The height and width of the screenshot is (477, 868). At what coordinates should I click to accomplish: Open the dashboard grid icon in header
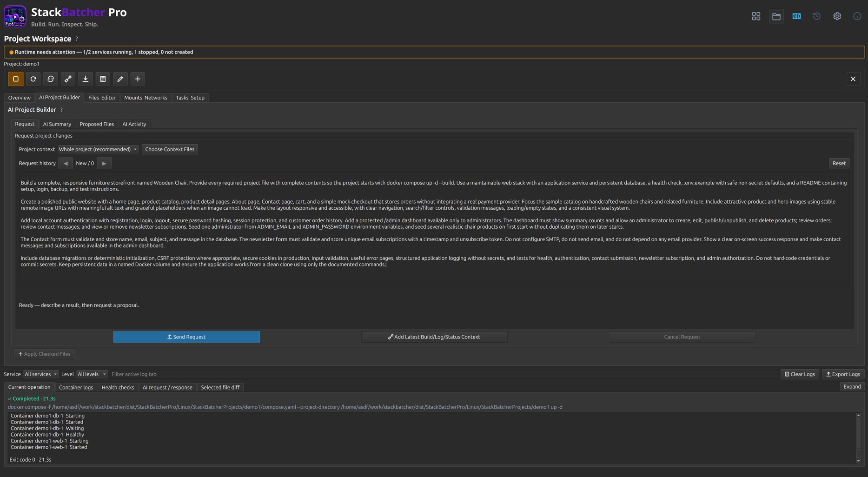[x=756, y=16]
